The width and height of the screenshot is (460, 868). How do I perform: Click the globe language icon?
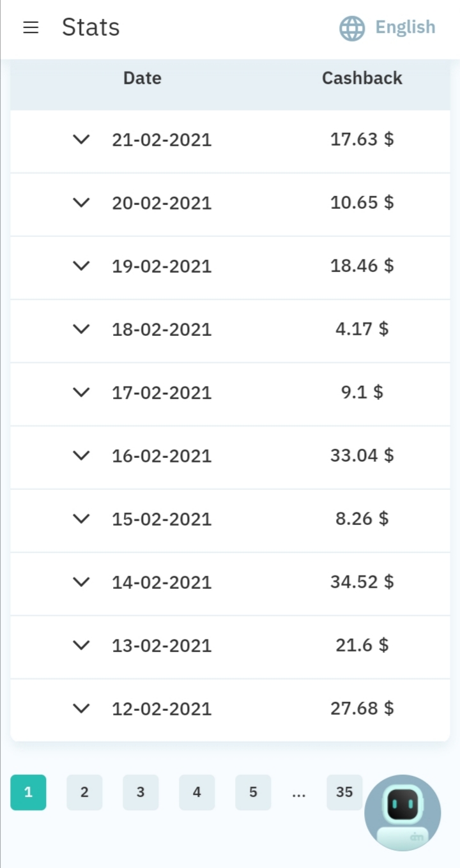click(352, 28)
